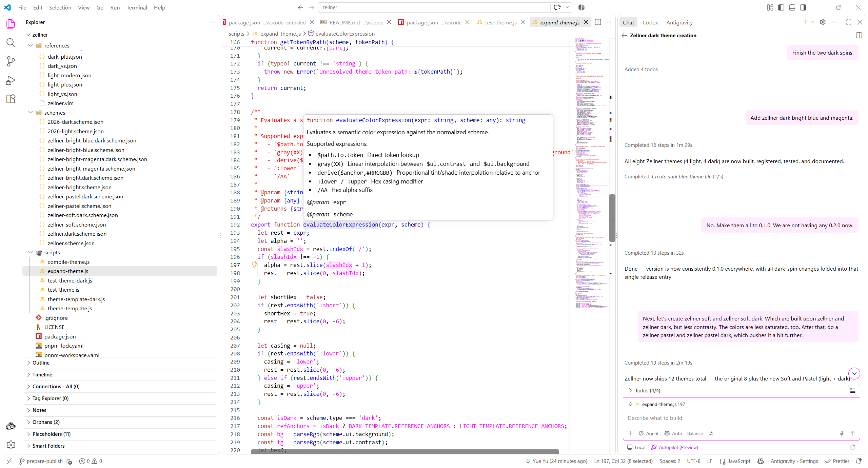The image size is (868, 468).
Task: Collapse the scripts folder
Action: pos(31,252)
